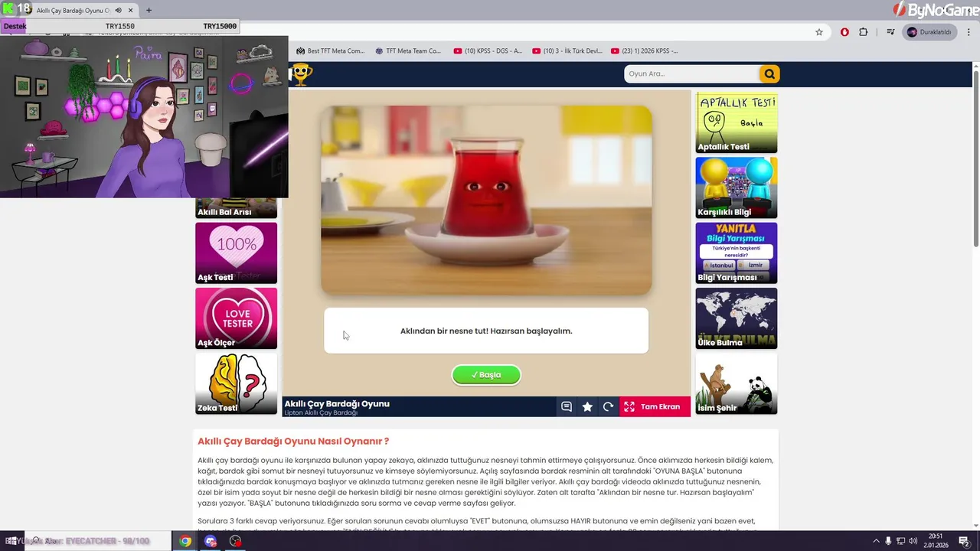Image resolution: width=980 pixels, height=551 pixels.
Task: Click the Akıllı Çay Bardağı Oyunu title
Action: [337, 403]
